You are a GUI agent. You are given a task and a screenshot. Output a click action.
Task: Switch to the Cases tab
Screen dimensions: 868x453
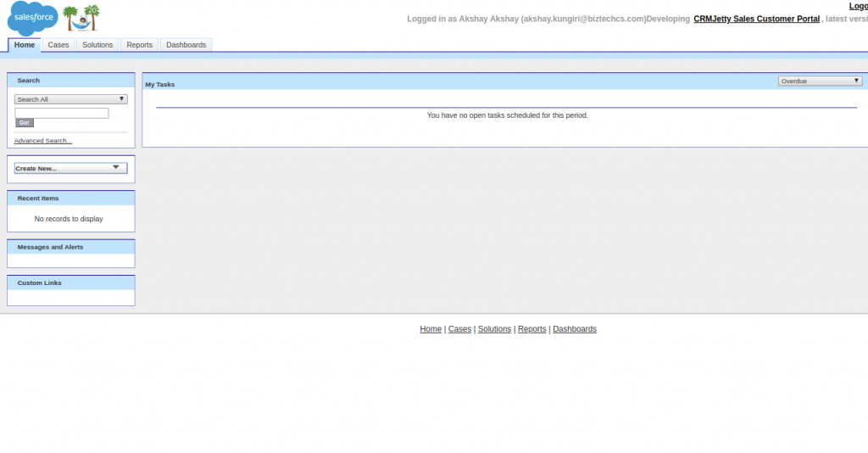[x=58, y=45]
